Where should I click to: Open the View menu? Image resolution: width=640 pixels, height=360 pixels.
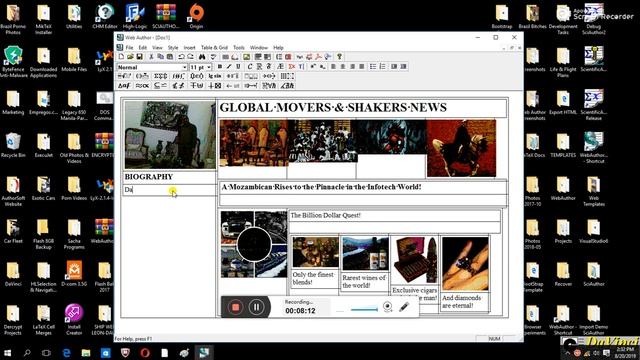tap(157, 48)
